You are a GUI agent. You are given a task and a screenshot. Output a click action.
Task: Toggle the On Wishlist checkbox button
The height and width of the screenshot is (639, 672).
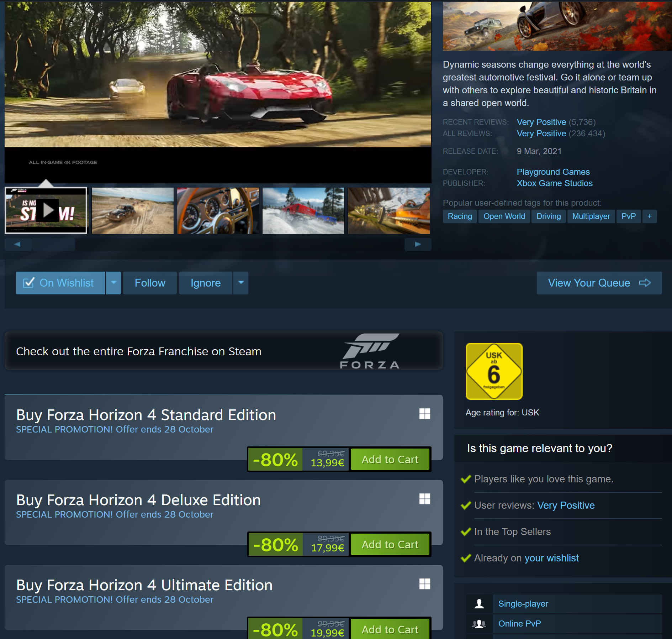tap(60, 283)
